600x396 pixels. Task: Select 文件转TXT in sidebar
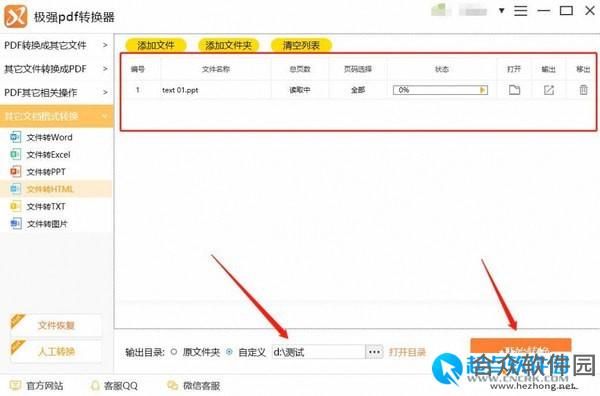(x=46, y=207)
